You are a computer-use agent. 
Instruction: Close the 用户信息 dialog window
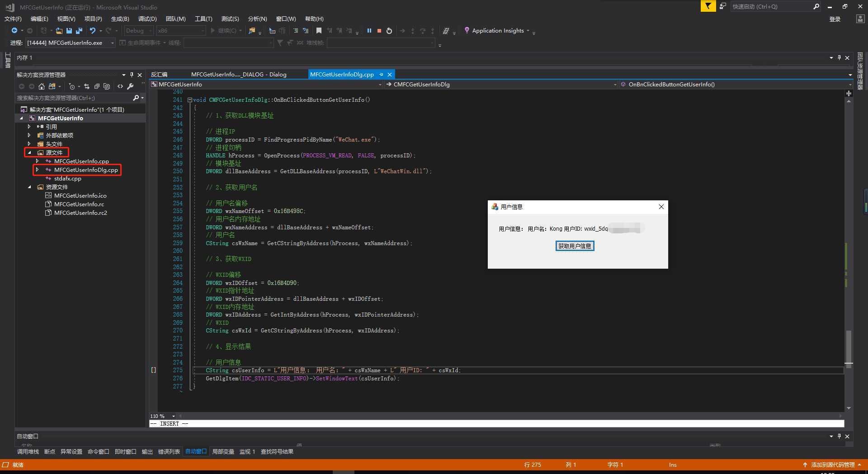point(661,207)
